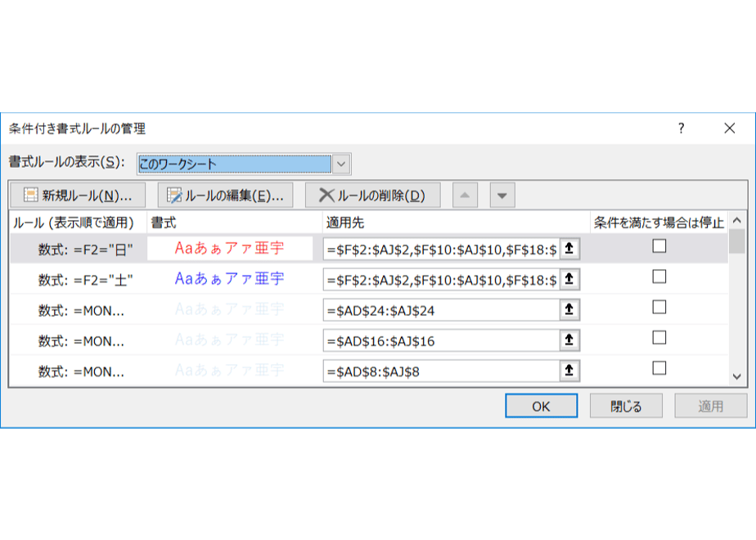Check stop-if-true for =F2="日" rule
This screenshot has width=756, height=540.
click(x=659, y=246)
